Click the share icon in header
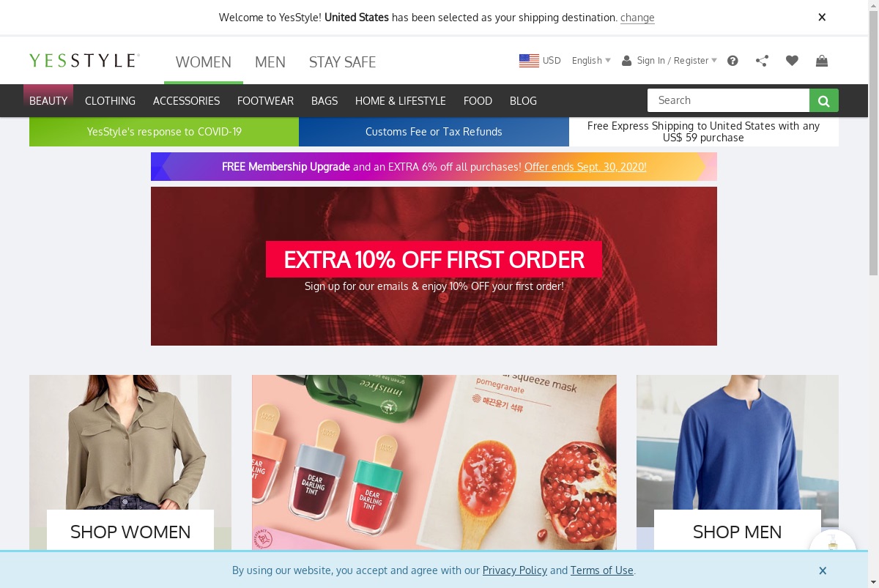This screenshot has height=588, width=879. coord(762,61)
